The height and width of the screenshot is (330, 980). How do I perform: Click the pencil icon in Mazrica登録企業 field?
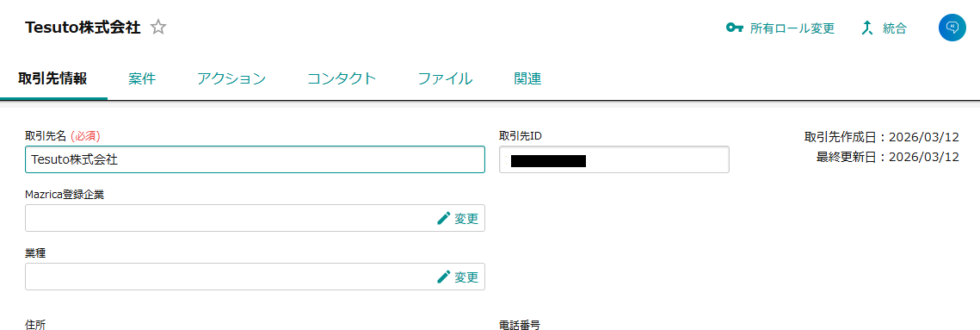(444, 218)
